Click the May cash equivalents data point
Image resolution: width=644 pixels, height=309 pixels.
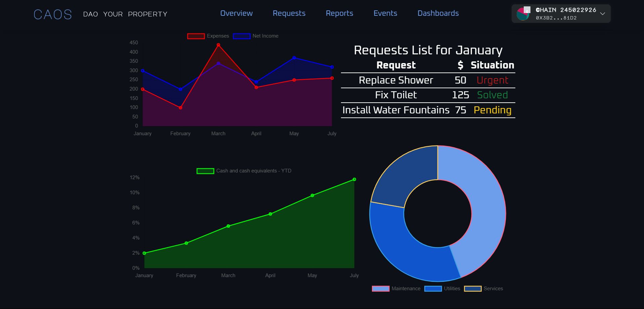point(312,195)
